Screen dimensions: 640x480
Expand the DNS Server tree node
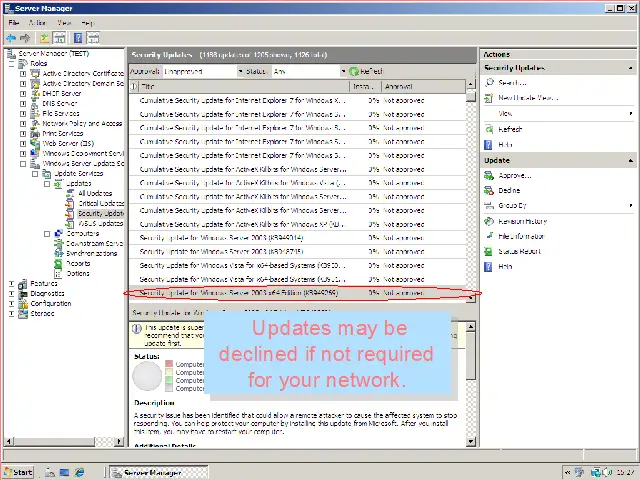[x=23, y=103]
